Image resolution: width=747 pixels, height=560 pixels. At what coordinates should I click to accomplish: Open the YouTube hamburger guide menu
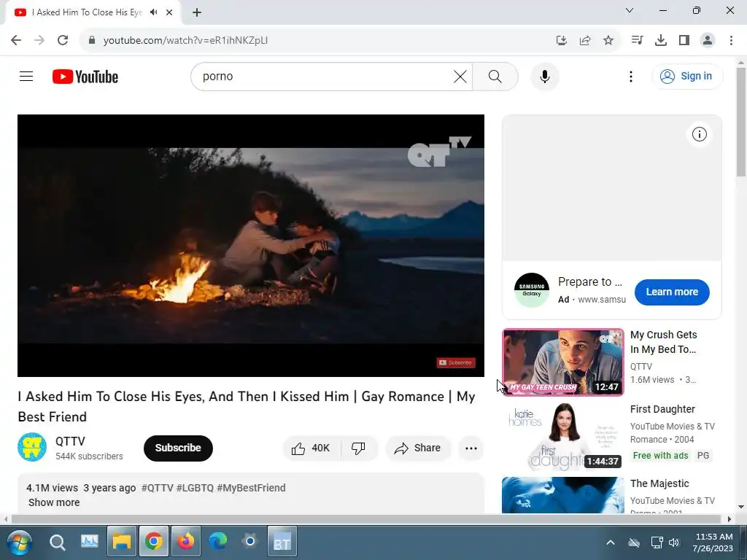tap(26, 76)
